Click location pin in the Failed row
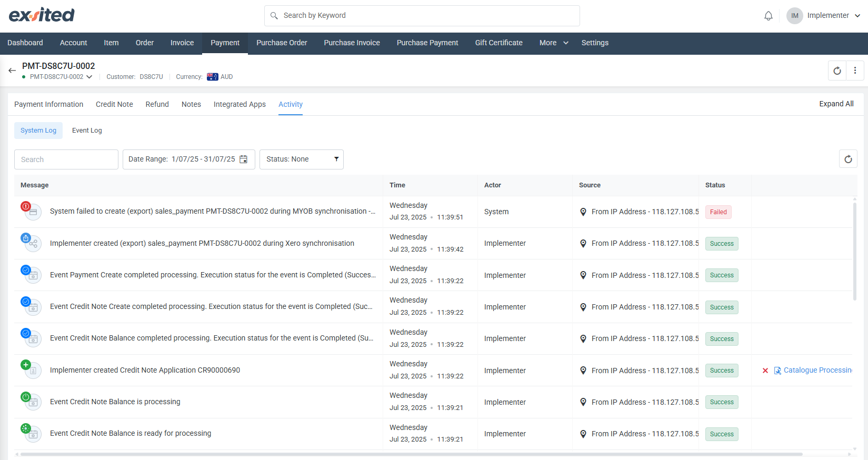Viewport: 868px width, 460px height. [583, 212]
